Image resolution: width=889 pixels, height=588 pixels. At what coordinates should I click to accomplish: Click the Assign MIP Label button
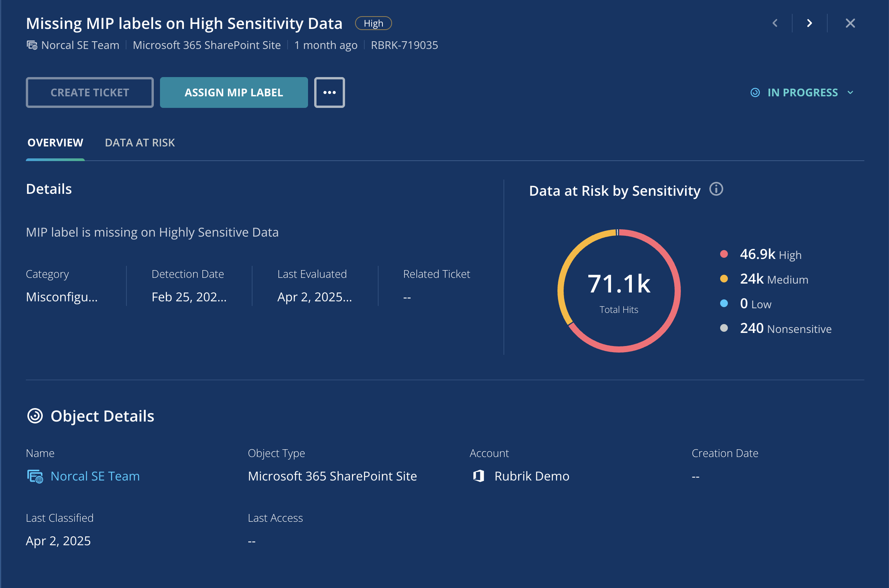pos(234,92)
